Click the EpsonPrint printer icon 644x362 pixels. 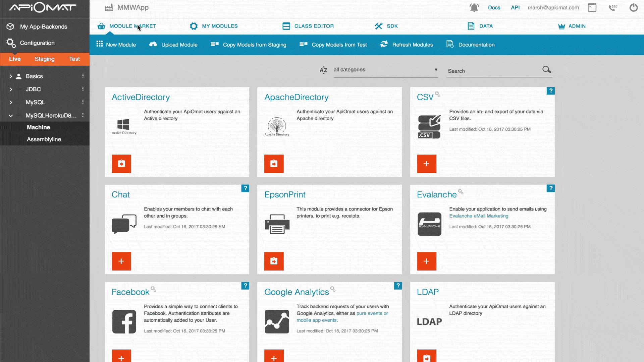pos(277,224)
